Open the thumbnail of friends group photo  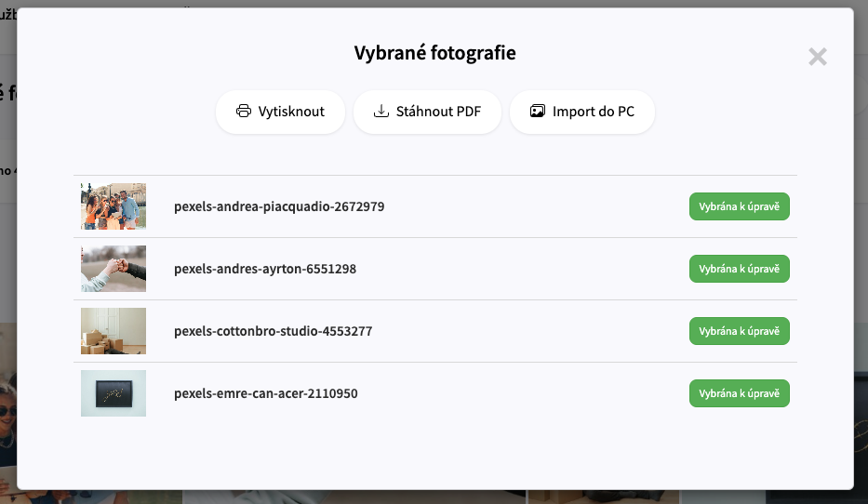(x=114, y=206)
